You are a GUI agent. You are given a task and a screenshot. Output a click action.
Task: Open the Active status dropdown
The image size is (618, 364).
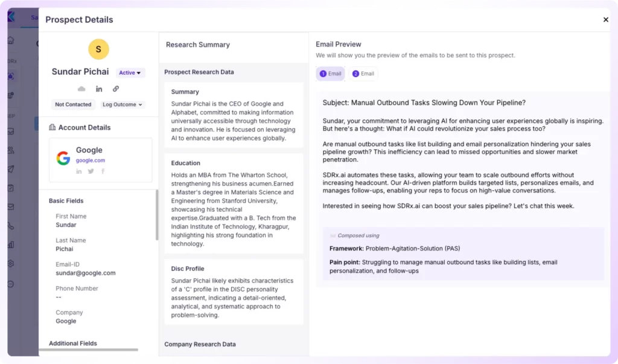coord(130,72)
